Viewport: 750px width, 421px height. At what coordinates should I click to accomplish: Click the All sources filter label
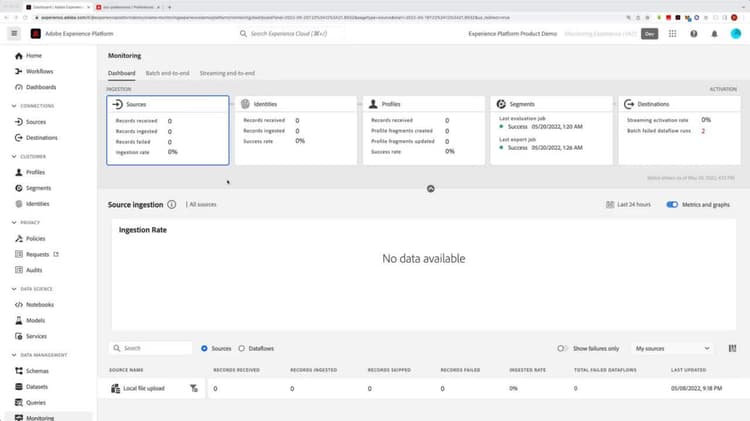coord(203,205)
